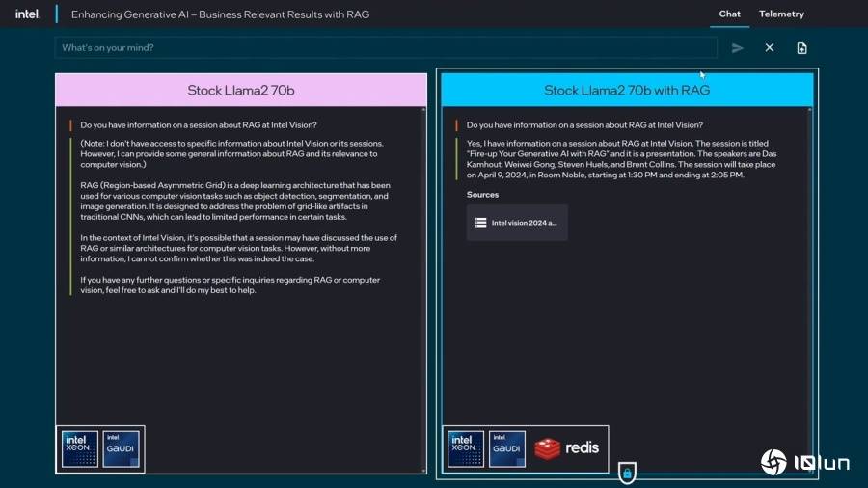The image size is (868, 488).
Task: Click the question text in left panel
Action: (199, 125)
